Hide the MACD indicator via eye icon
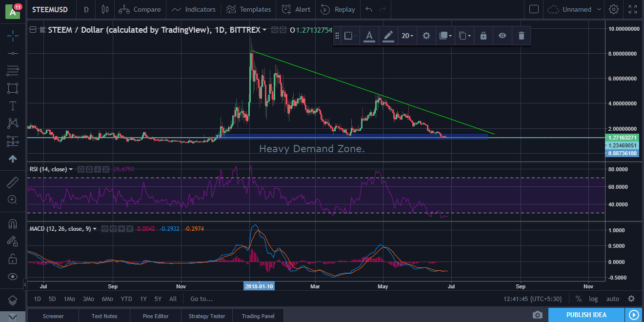The width and height of the screenshot is (644, 322). click(x=104, y=228)
